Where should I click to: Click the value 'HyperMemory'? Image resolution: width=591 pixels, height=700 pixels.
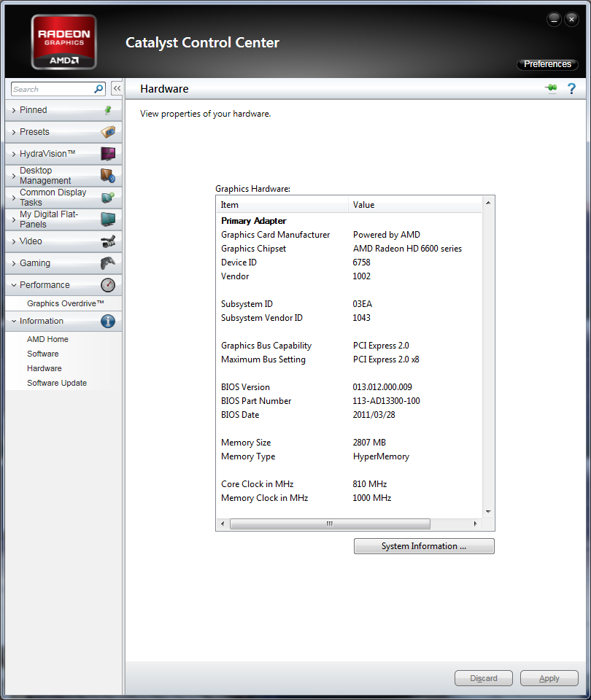pos(381,456)
